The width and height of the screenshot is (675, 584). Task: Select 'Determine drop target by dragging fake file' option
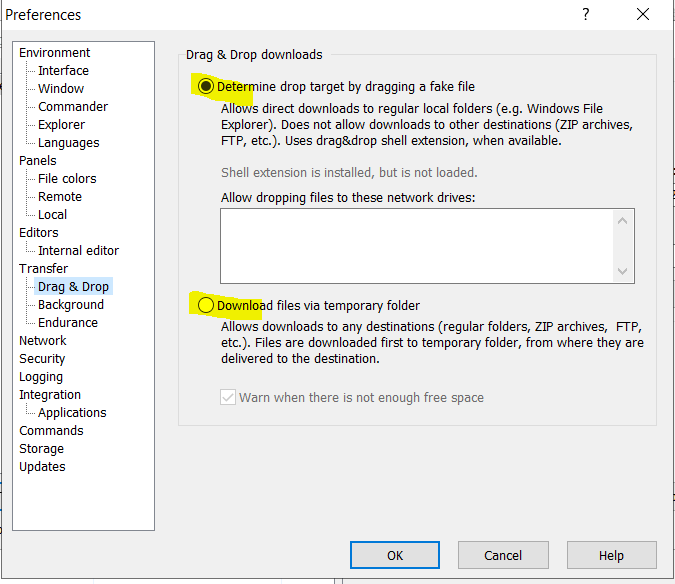click(206, 87)
